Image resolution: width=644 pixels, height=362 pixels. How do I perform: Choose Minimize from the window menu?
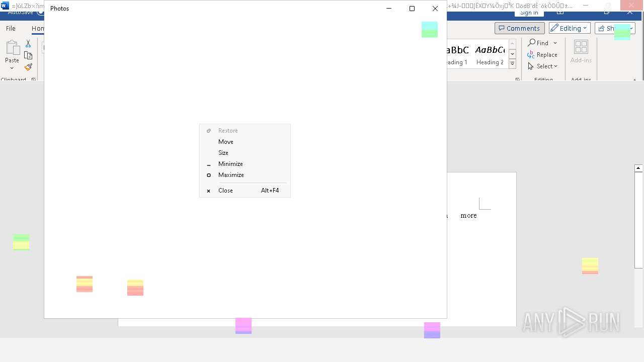[245, 164]
